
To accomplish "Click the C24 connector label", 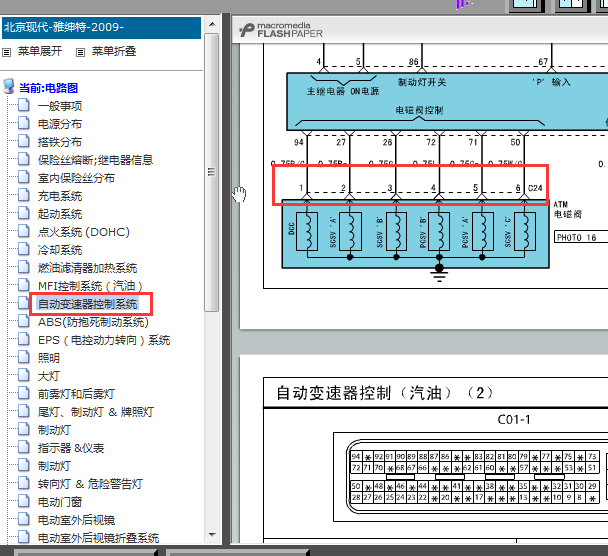I will coord(535,188).
